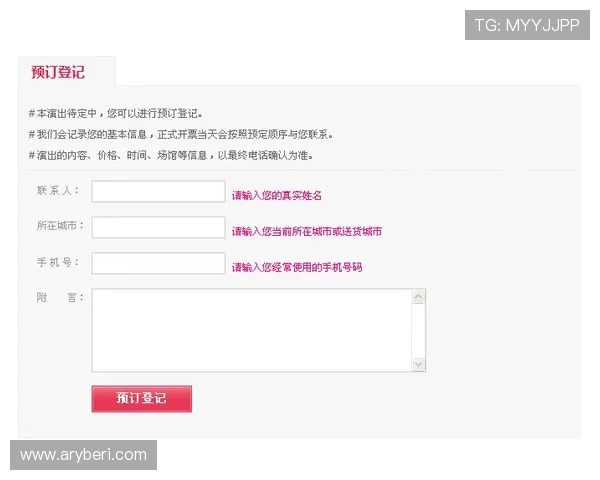Viewport: 600px width, 480px height.
Task: Click the 附言 textarea scrollbar track
Action: click(x=419, y=331)
